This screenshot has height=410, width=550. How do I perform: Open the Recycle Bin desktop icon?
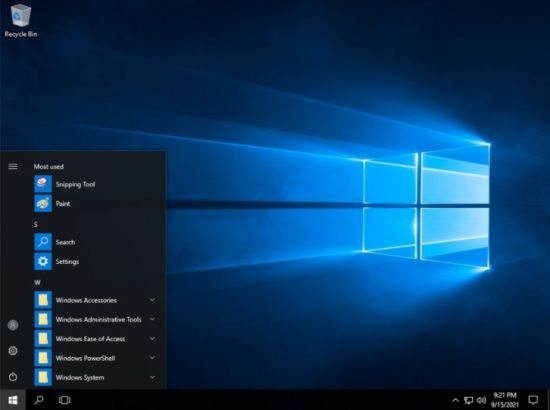[x=21, y=20]
